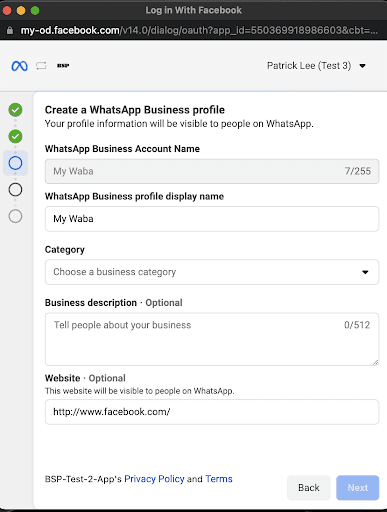The width and height of the screenshot is (387, 512).
Task: Select the first completed green checkmark step
Action: click(15, 110)
